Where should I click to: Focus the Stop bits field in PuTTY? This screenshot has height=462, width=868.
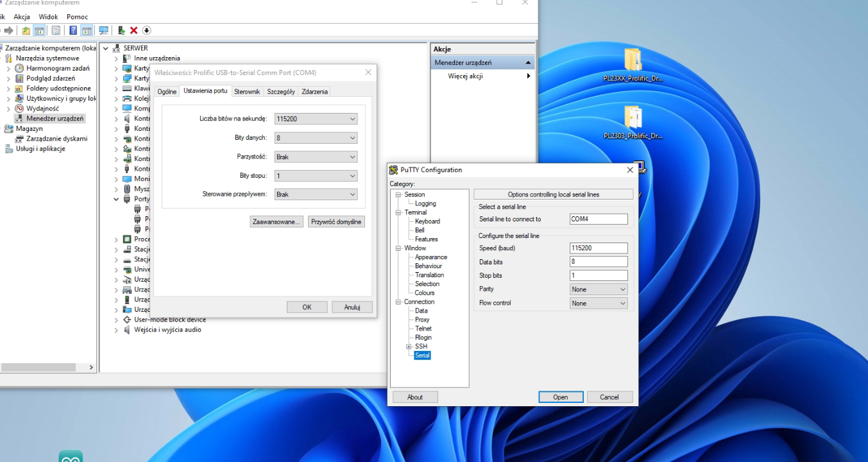pyautogui.click(x=599, y=276)
